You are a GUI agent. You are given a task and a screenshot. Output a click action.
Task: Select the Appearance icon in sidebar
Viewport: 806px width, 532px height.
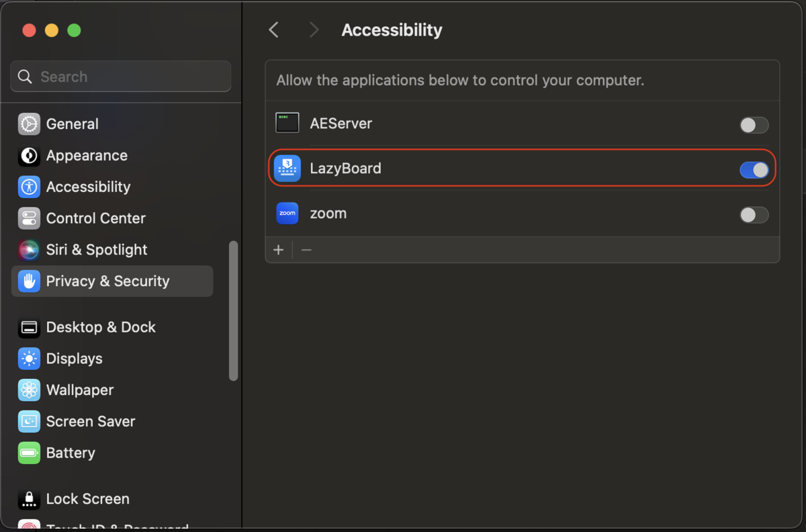(x=29, y=156)
